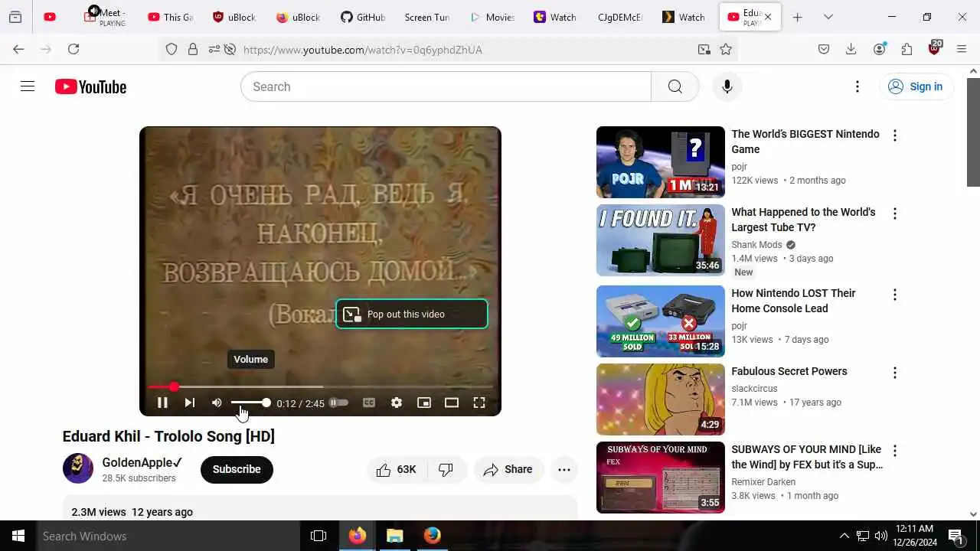Open Firefox View
The height and width of the screenshot is (551, 980).
coord(15,17)
